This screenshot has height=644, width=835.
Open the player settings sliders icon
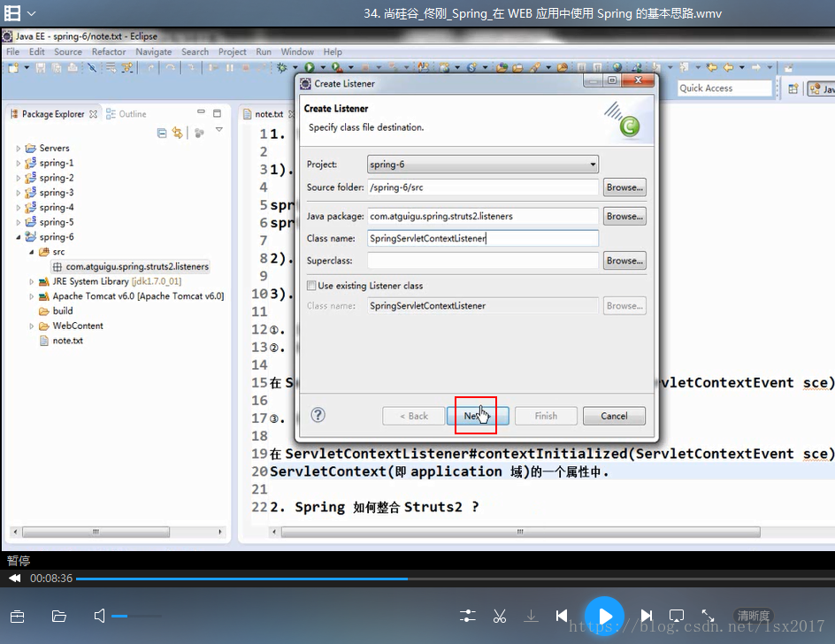(x=468, y=617)
